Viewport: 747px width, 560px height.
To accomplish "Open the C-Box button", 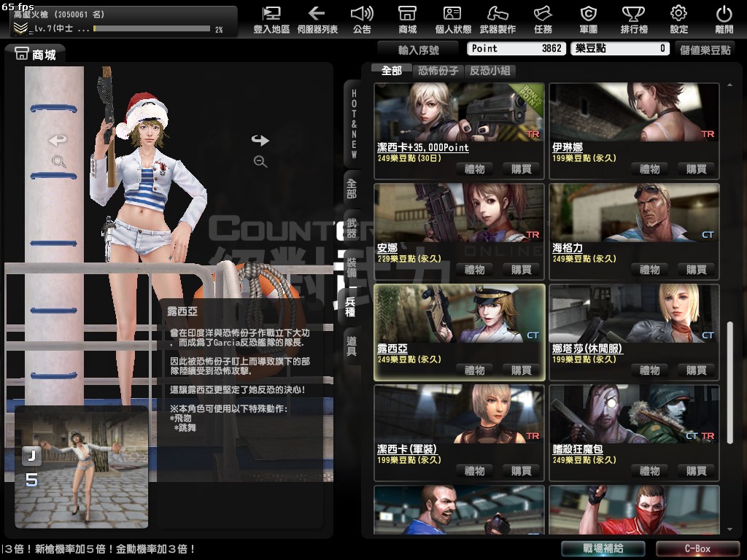I will pos(697,548).
